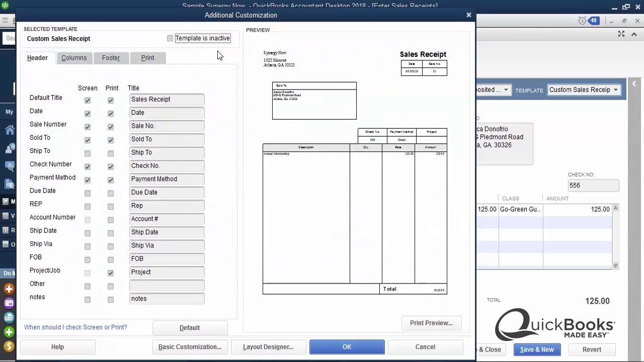Click the gold dollar icon in sidebar
644x362 pixels.
click(x=9, y=346)
